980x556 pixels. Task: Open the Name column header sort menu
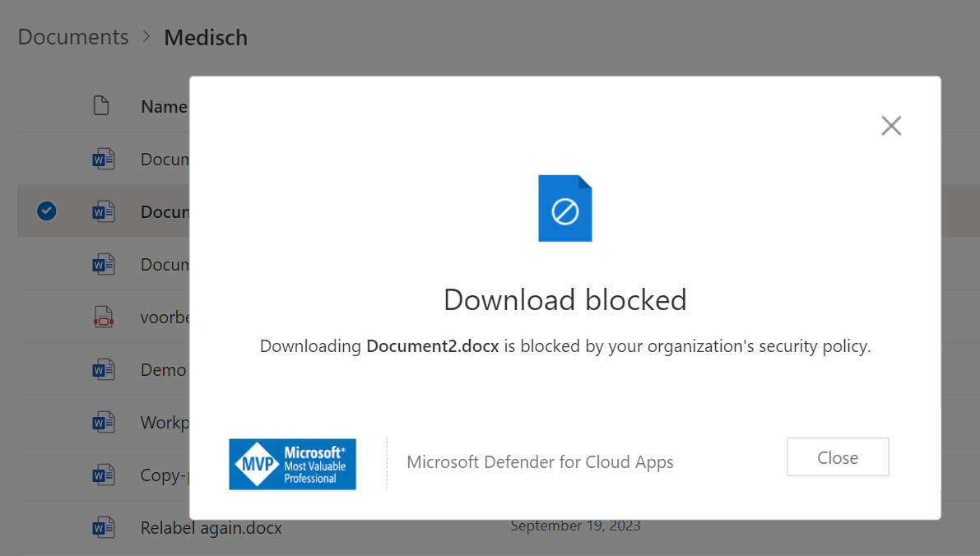[x=164, y=107]
